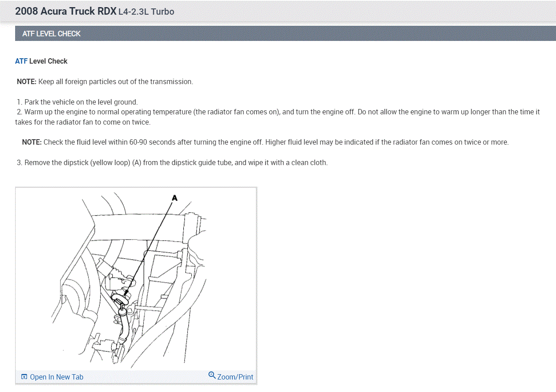This screenshot has height=392, width=556.
Task: Click the Zoom/Print link under the diagram
Action: point(235,377)
